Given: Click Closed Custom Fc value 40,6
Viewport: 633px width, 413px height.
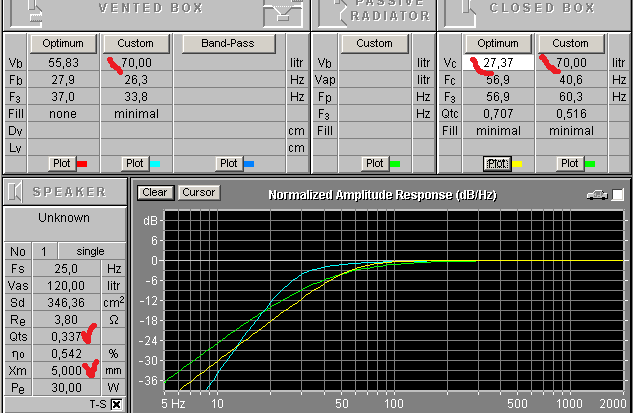Looking at the screenshot, I should point(571,80).
